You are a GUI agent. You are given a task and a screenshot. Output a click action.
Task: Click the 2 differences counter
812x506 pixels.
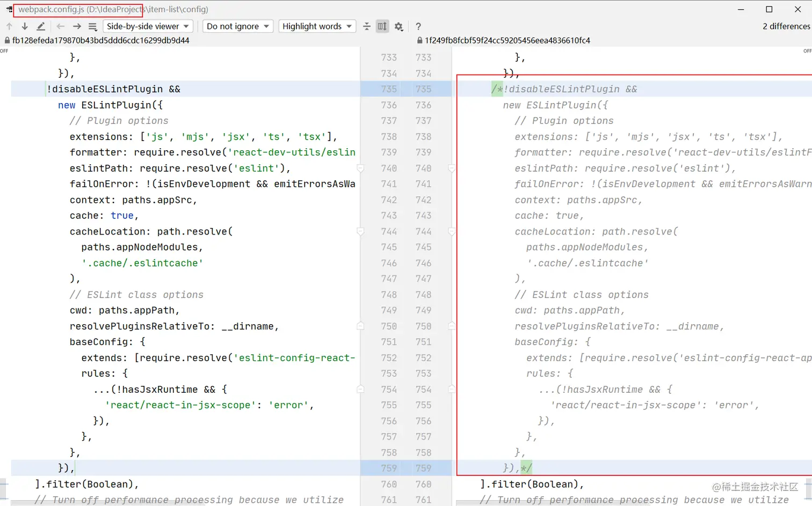click(x=786, y=26)
